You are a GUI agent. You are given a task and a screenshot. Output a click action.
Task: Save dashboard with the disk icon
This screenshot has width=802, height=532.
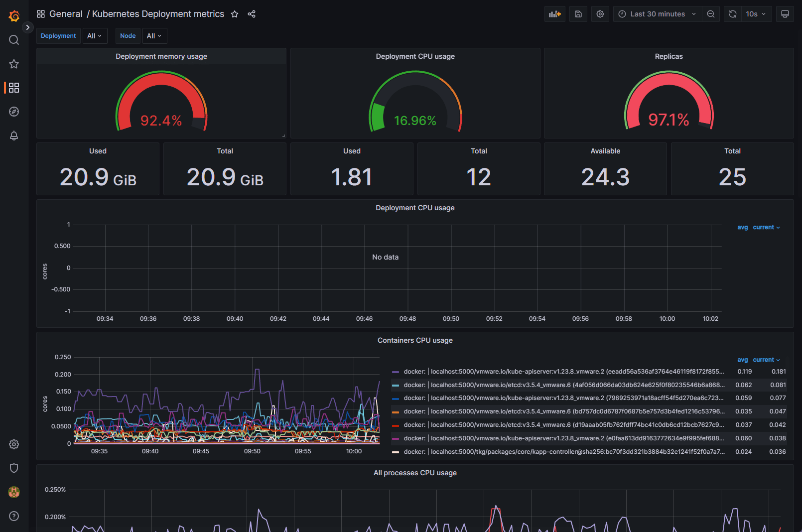578,14
